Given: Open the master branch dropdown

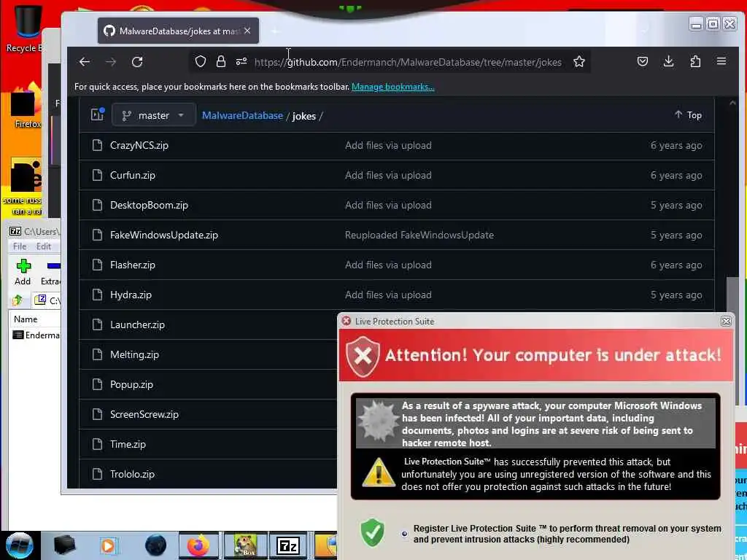Looking at the screenshot, I should pyautogui.click(x=153, y=115).
